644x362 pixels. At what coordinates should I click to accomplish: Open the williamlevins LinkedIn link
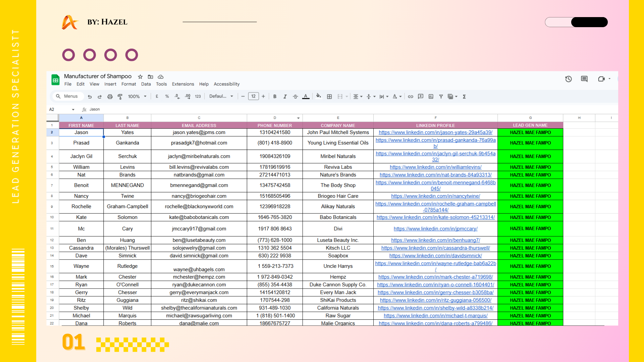point(435,167)
